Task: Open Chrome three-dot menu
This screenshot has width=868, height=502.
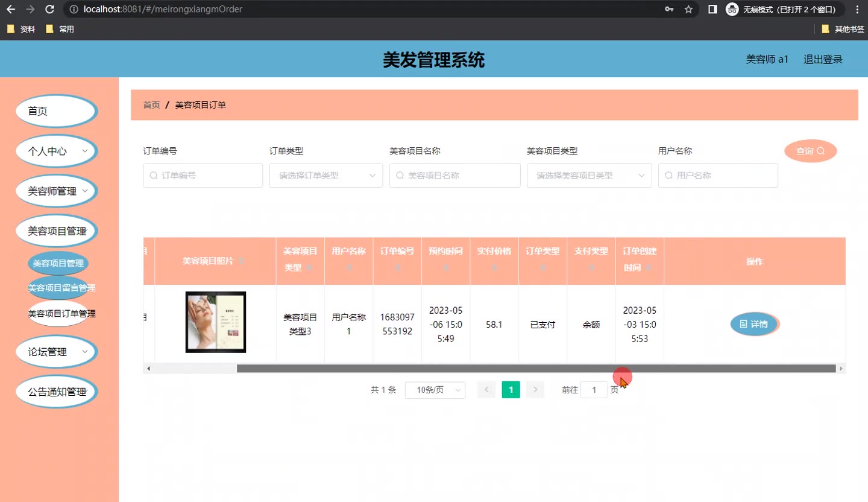Action: click(x=857, y=10)
